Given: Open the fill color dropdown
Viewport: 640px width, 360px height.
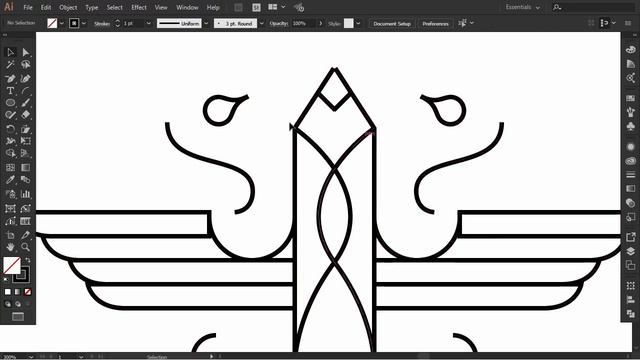Looking at the screenshot, I should click(x=62, y=23).
